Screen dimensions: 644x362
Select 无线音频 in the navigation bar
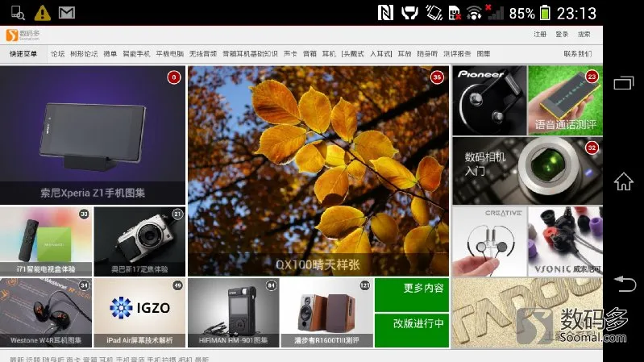(x=203, y=54)
